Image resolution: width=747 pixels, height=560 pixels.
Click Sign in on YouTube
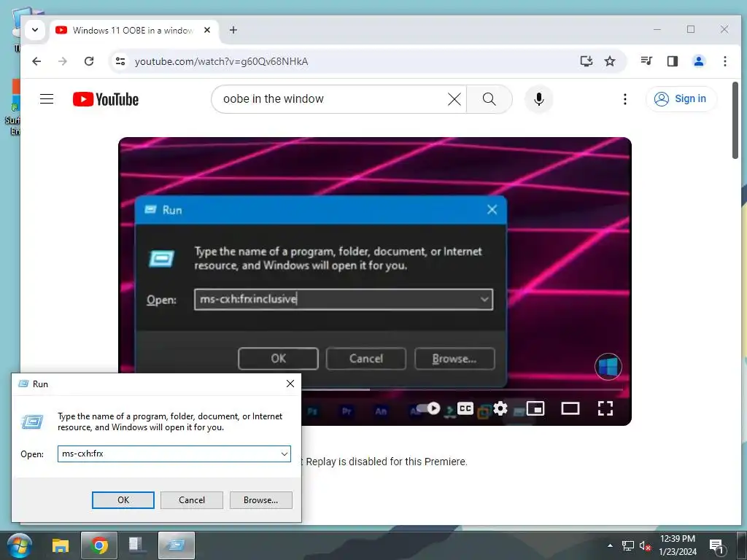681,99
